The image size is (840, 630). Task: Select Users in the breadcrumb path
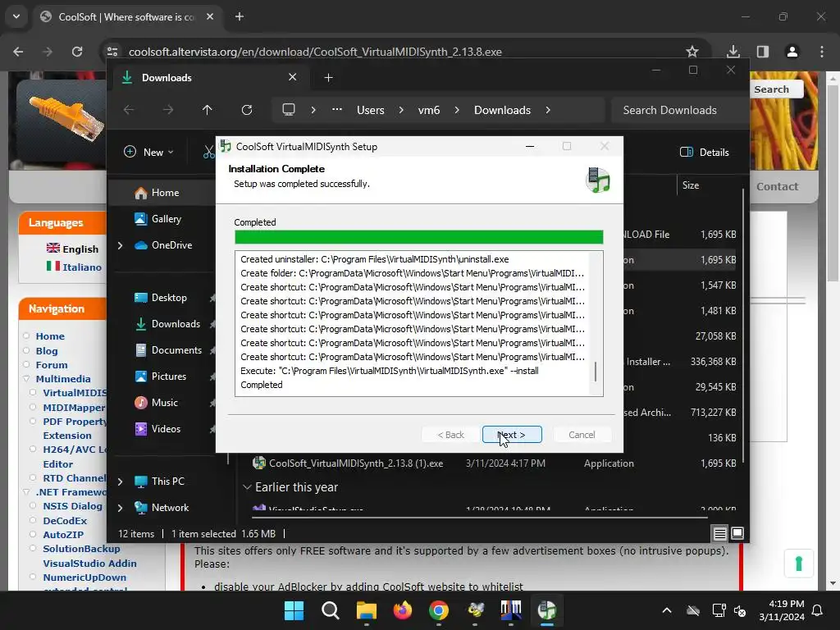[x=371, y=110]
